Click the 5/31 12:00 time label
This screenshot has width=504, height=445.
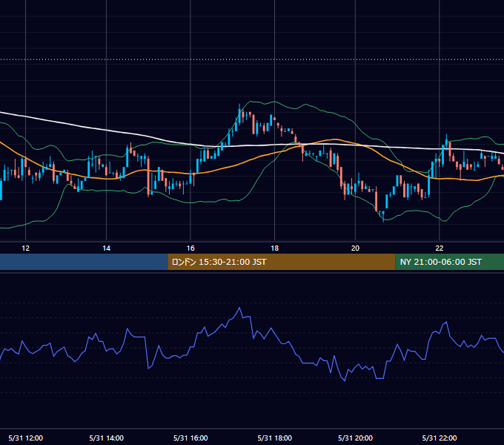(x=26, y=438)
